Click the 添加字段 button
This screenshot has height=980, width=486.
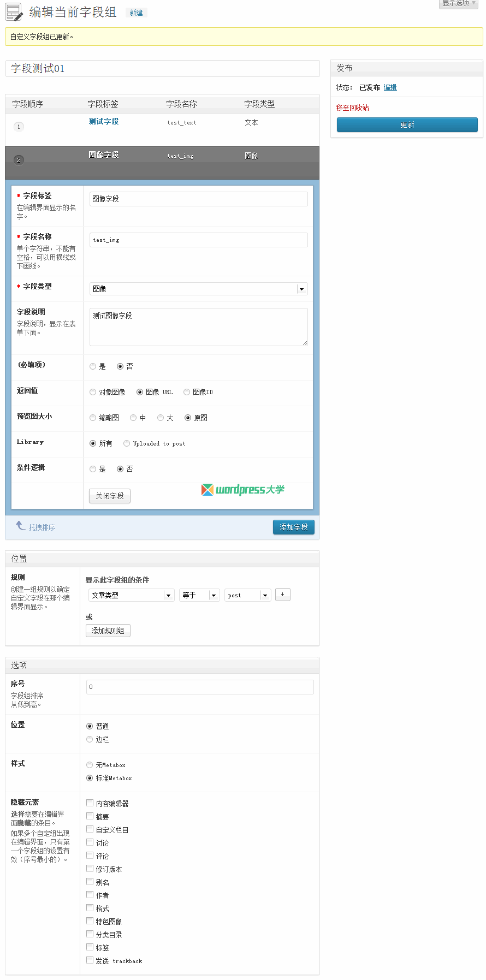point(294,527)
